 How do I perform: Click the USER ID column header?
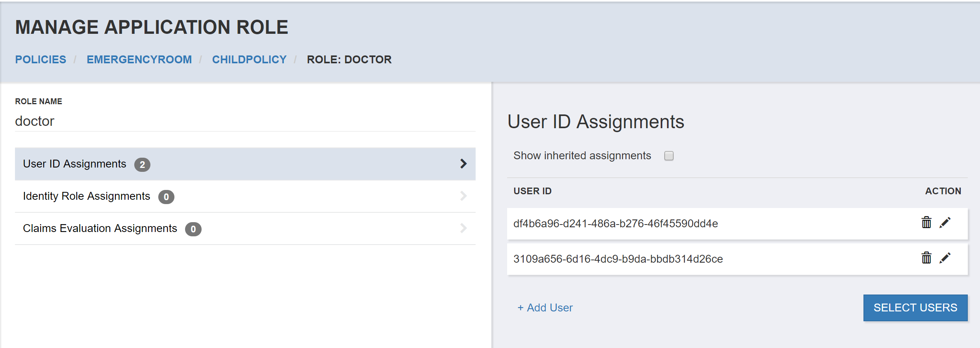[x=532, y=191]
